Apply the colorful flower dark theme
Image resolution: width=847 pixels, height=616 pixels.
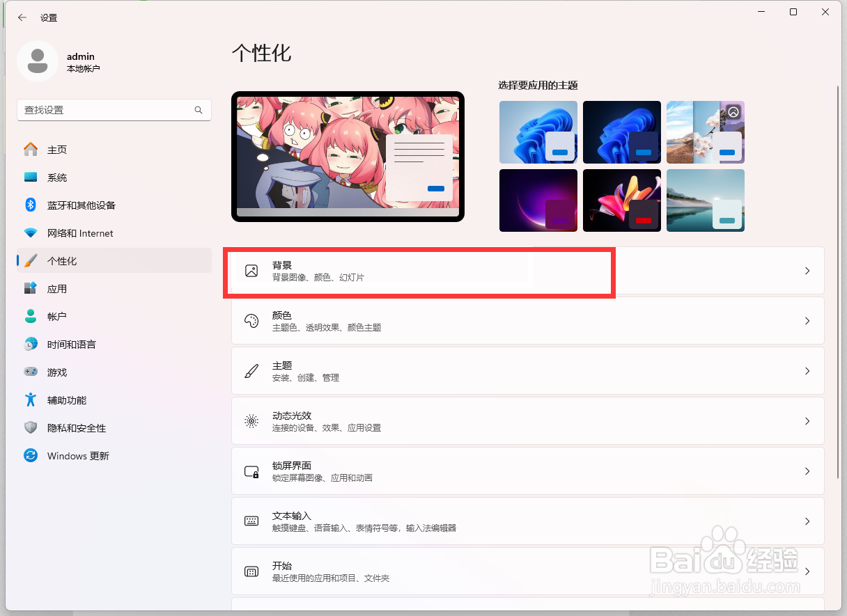tap(622, 200)
